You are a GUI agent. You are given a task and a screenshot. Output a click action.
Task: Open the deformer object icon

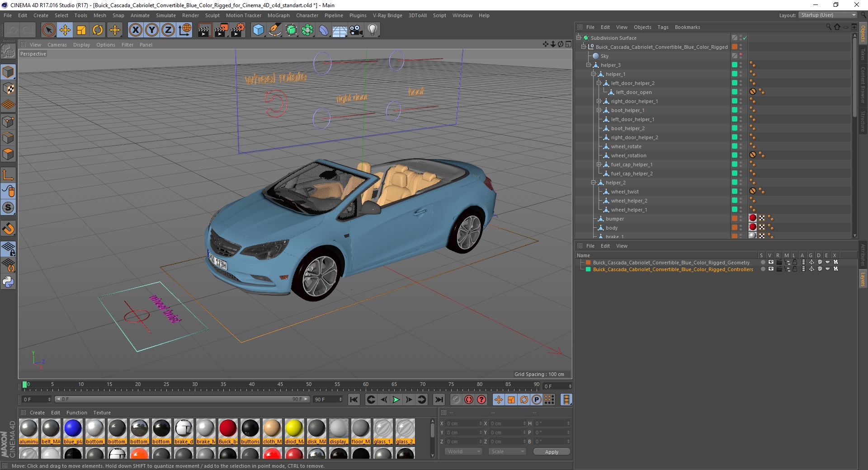click(324, 30)
